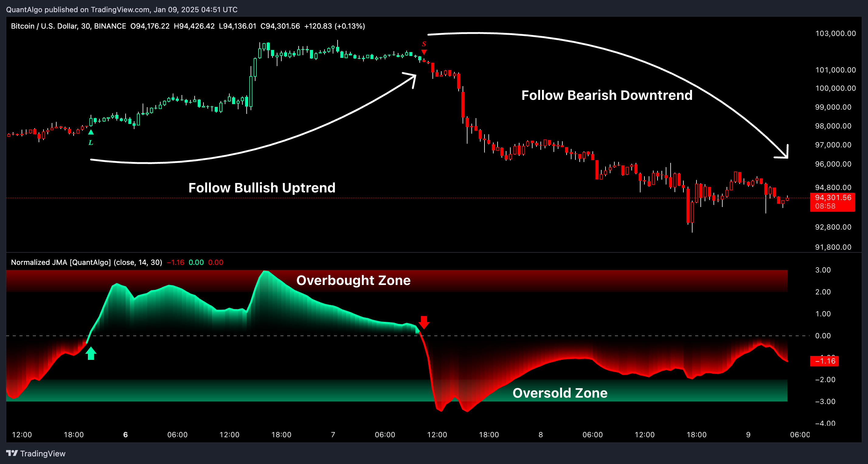Click the 103,000.00 price axis label
This screenshot has height=464, width=868.
[835, 33]
